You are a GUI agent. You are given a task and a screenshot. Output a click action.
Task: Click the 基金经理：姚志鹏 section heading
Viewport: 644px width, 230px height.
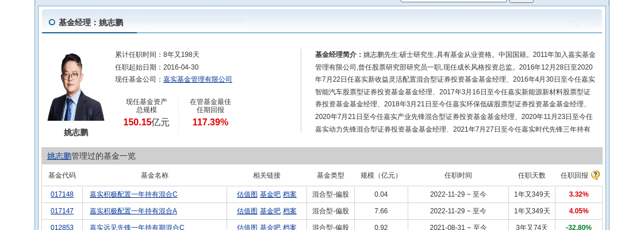(x=91, y=22)
